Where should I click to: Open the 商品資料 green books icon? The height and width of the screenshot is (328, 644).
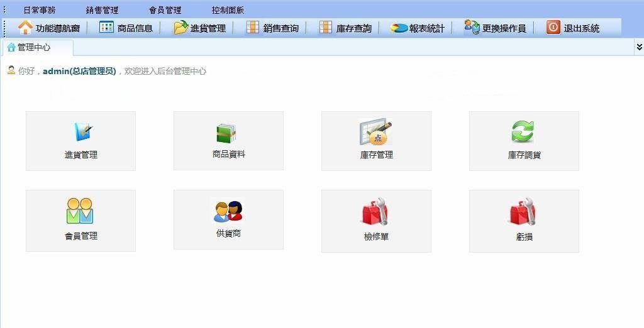pyautogui.click(x=226, y=133)
